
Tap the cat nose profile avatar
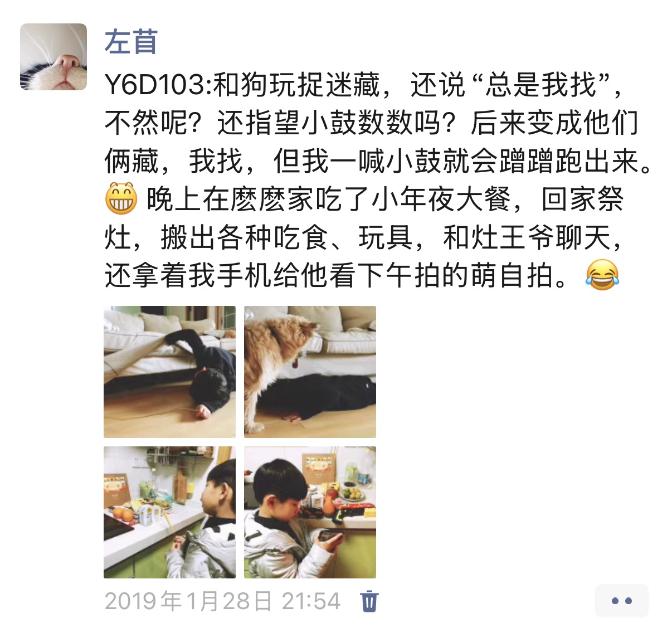[53, 57]
